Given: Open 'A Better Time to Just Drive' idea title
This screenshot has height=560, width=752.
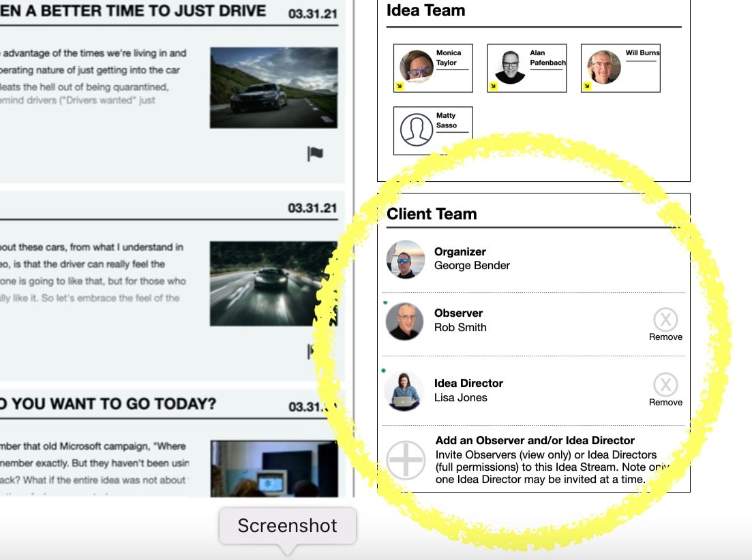Looking at the screenshot, I should (x=133, y=11).
